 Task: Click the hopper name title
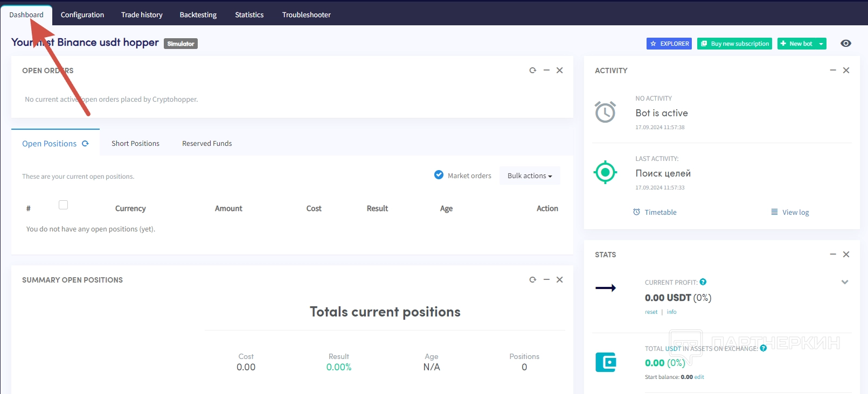(x=85, y=43)
